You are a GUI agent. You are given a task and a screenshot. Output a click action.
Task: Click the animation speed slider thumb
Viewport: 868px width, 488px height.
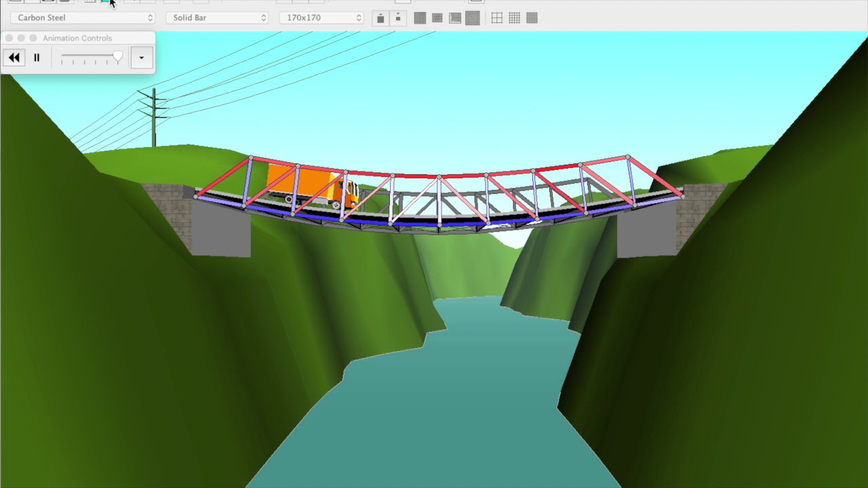pyautogui.click(x=118, y=58)
